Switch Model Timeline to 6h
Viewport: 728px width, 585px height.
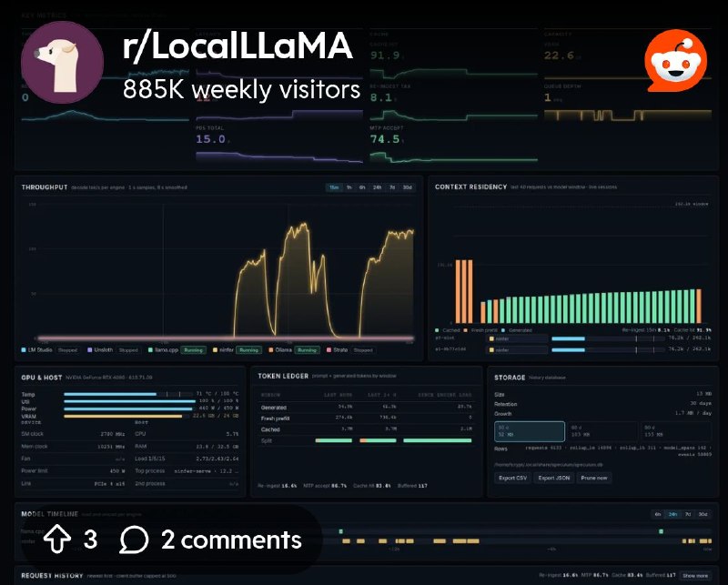tap(658, 514)
